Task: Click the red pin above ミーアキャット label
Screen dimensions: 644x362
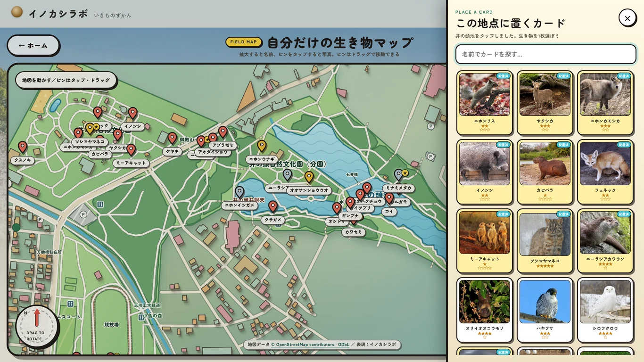Action: pyautogui.click(x=131, y=150)
